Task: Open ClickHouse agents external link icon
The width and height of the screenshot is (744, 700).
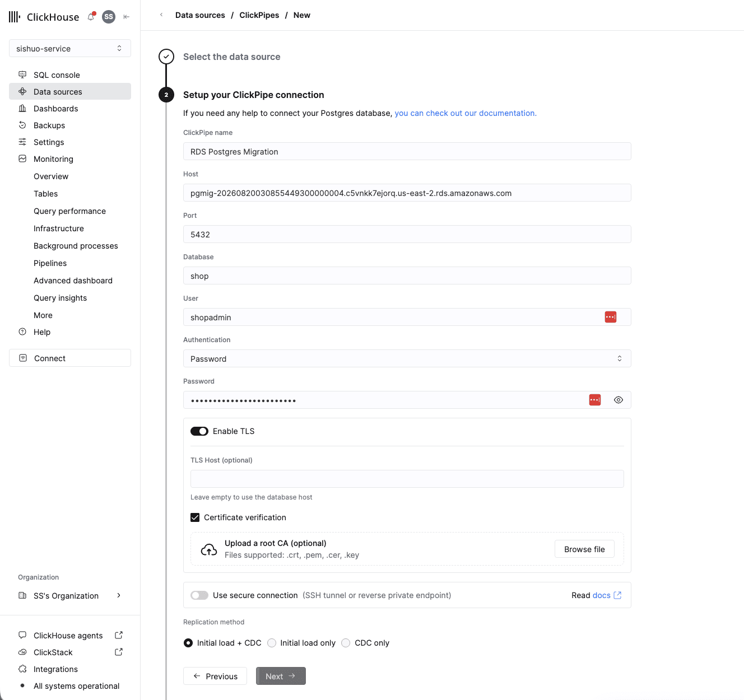Action: pyautogui.click(x=119, y=635)
